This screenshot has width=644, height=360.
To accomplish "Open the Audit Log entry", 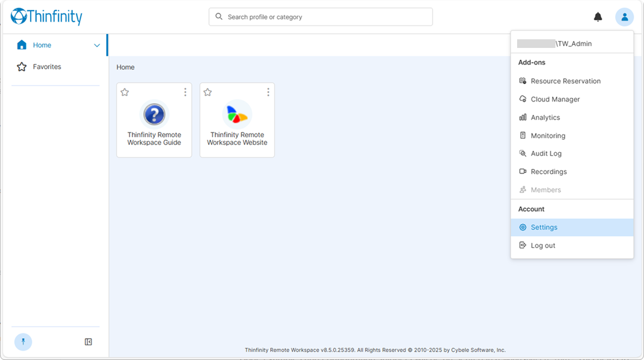I will click(x=546, y=153).
